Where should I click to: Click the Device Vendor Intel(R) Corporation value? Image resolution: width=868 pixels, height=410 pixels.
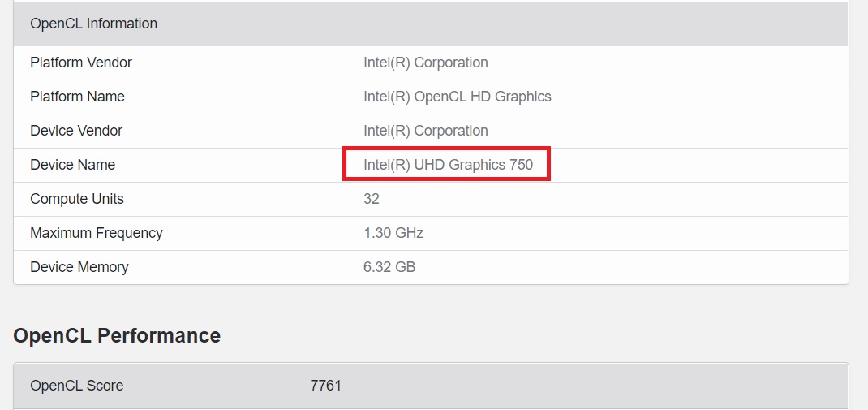coord(426,131)
